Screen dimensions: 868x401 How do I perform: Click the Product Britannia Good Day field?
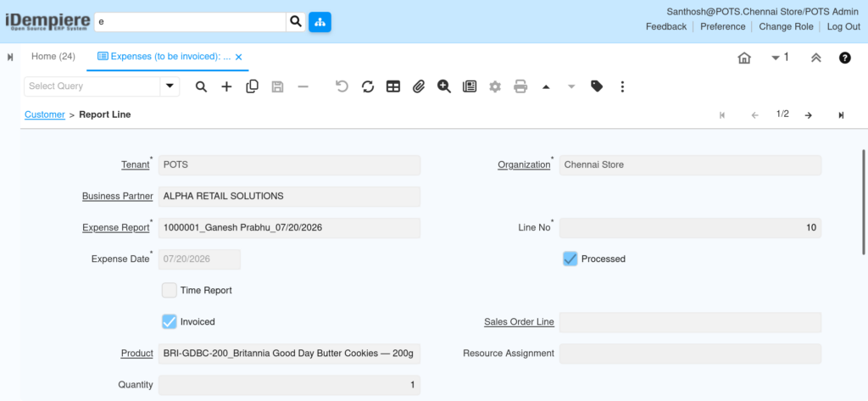[290, 354]
